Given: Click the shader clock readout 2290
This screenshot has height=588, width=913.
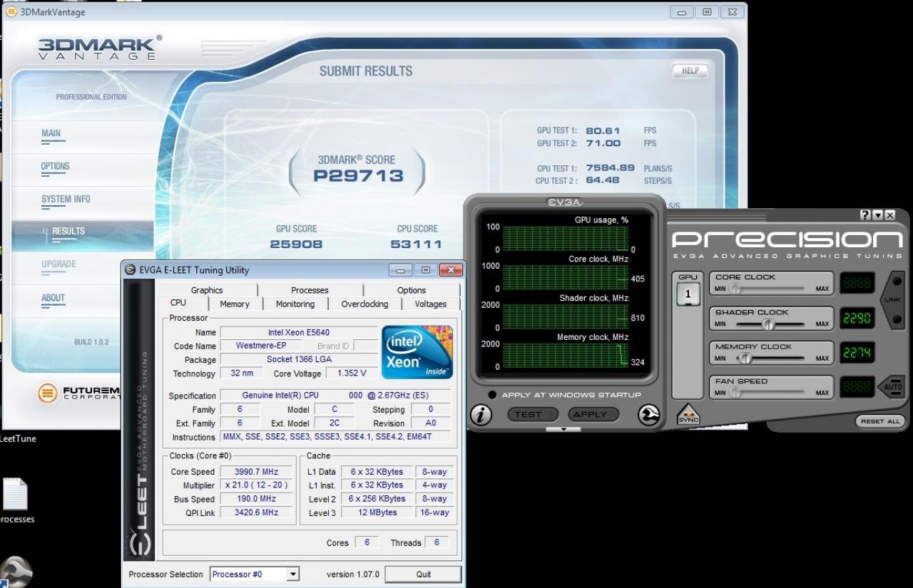Looking at the screenshot, I should click(x=857, y=318).
